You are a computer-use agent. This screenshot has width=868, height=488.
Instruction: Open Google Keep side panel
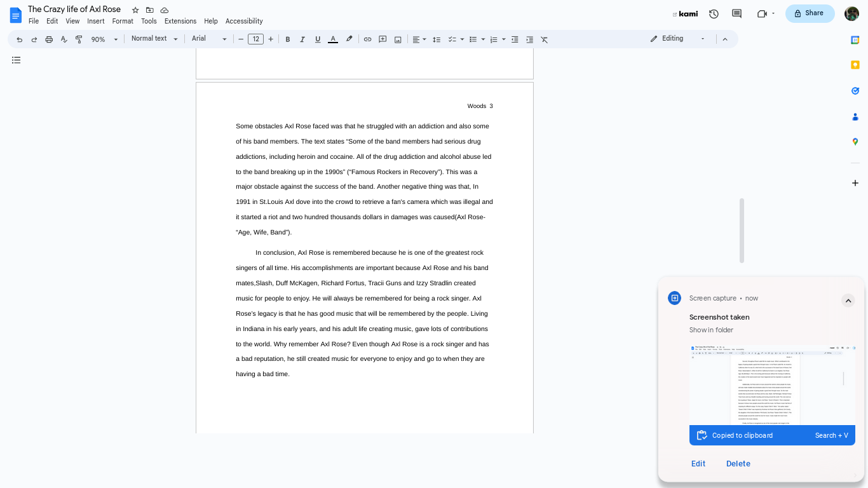tap(855, 65)
